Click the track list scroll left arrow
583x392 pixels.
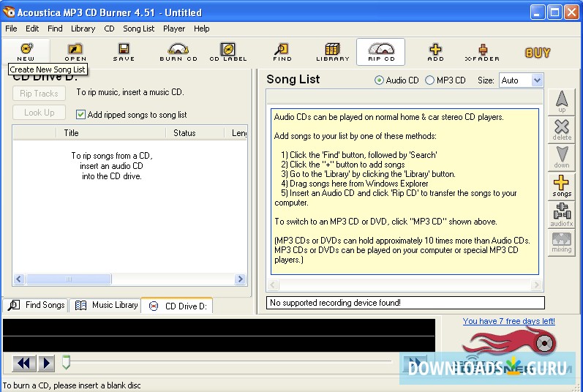coord(19,279)
